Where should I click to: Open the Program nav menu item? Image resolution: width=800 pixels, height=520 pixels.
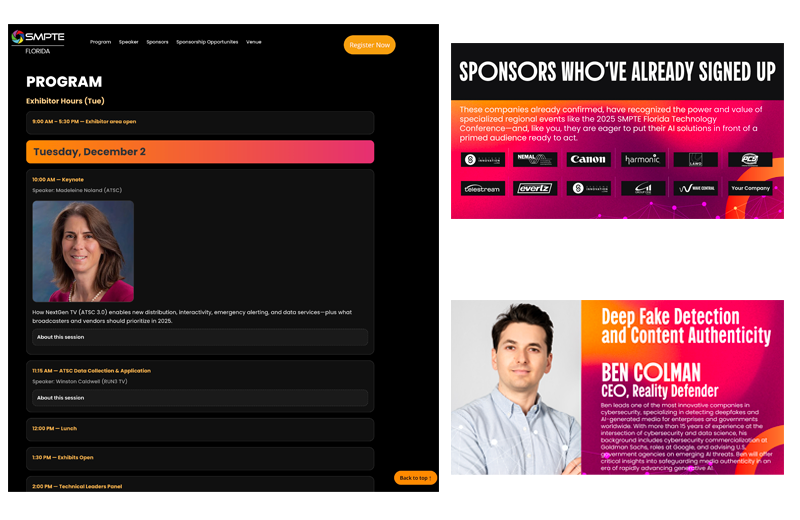coord(100,42)
